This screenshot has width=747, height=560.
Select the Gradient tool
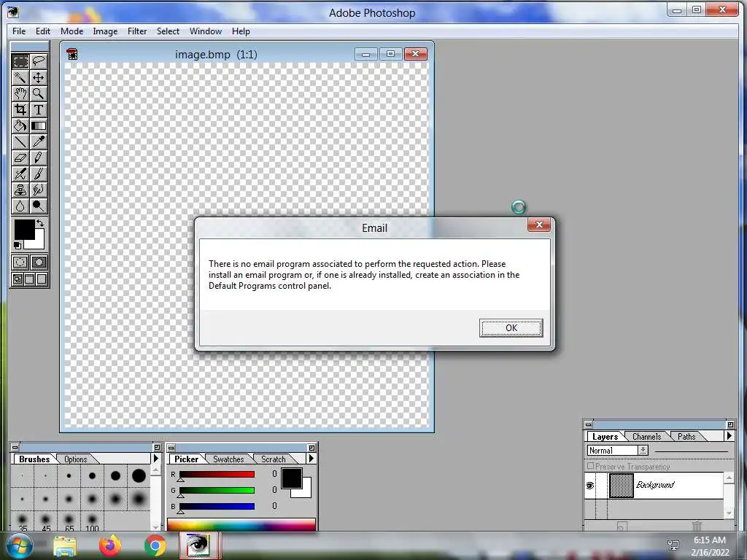click(39, 125)
